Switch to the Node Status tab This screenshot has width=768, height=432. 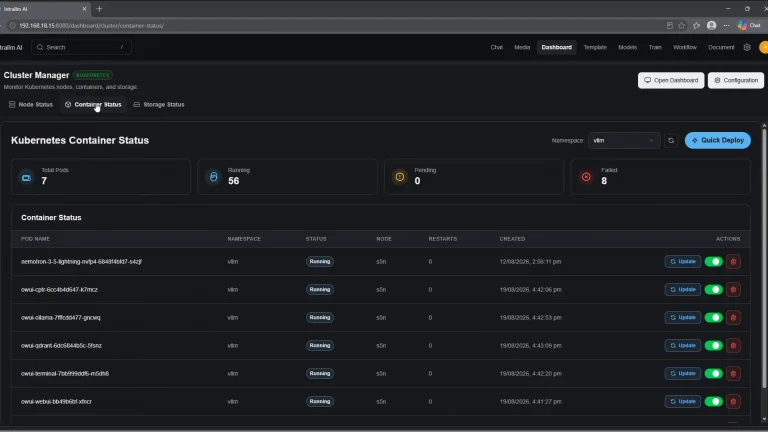tap(31, 104)
